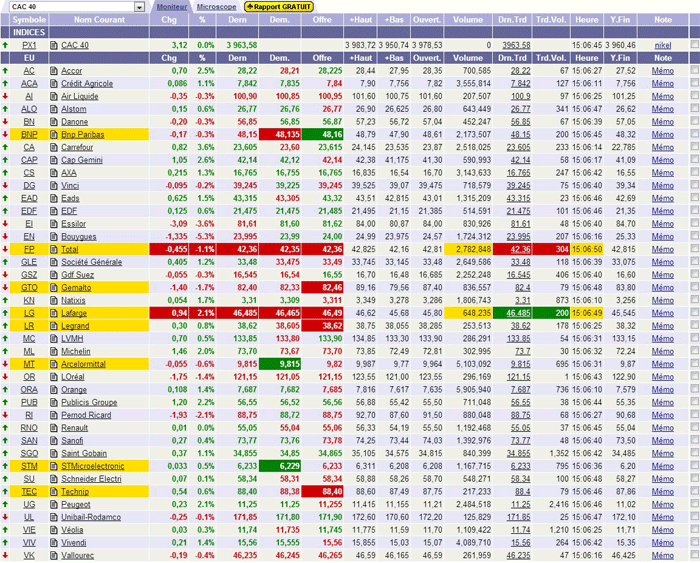Tick the checkbox on the Accor row

pos(694,71)
